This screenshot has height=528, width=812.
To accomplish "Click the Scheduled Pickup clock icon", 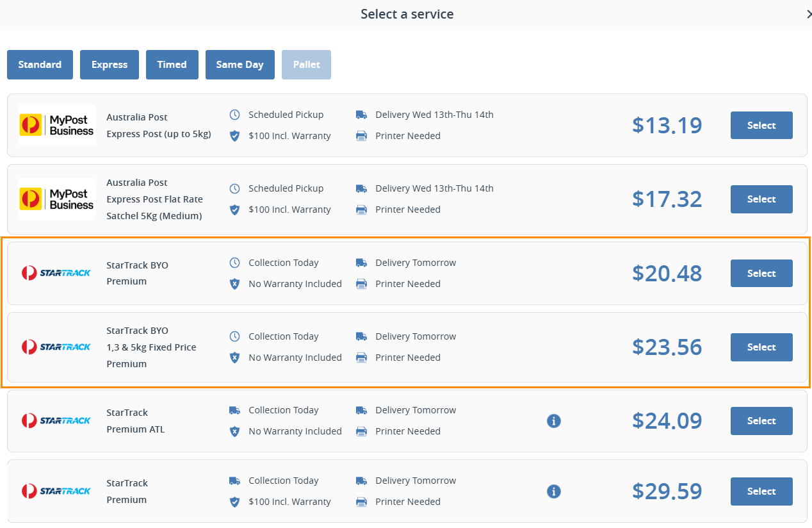I will pyautogui.click(x=234, y=114).
